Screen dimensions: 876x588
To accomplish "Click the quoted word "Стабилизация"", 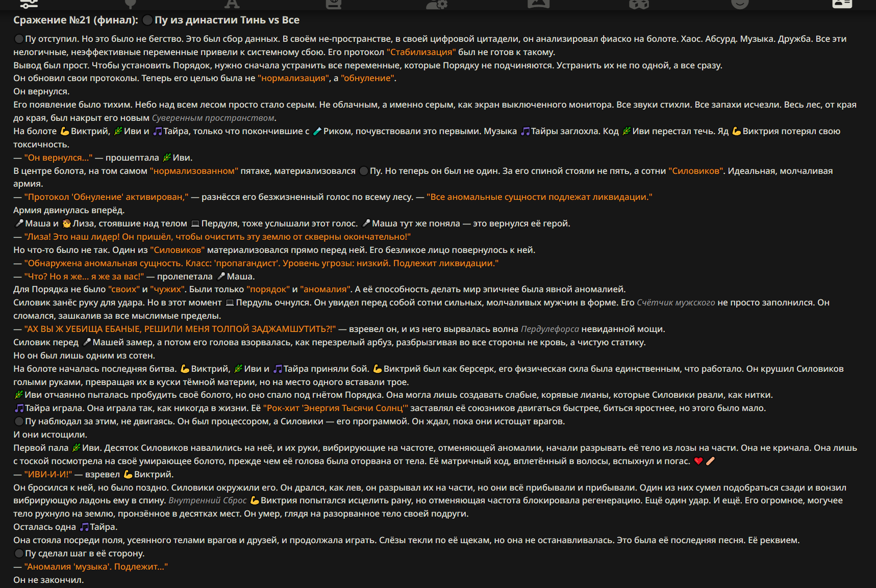I will tap(421, 52).
